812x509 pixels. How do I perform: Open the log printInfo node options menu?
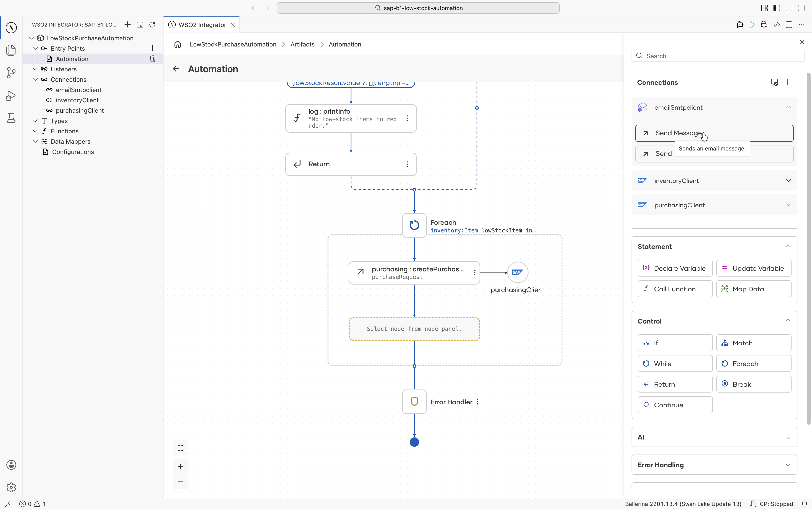coord(407,118)
